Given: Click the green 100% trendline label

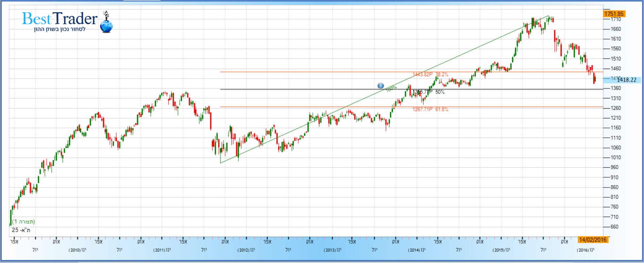Looking at the screenshot, I should click(x=391, y=88).
